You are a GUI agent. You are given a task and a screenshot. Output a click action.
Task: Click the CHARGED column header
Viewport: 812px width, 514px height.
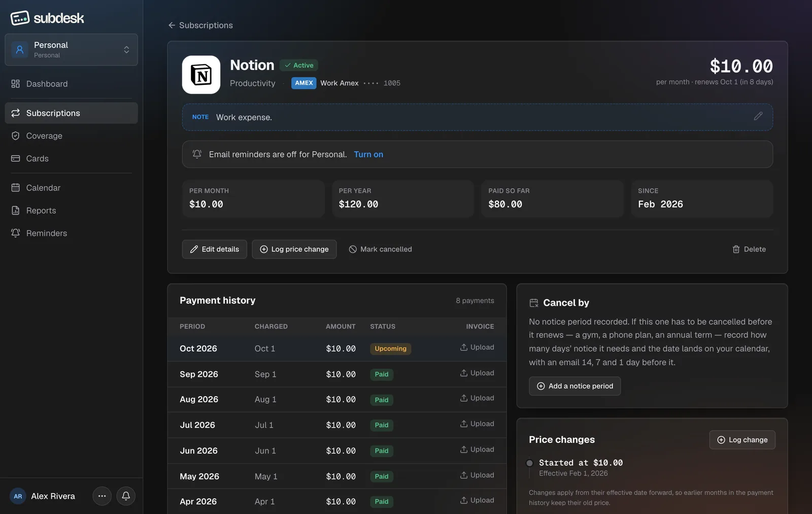pos(271,327)
